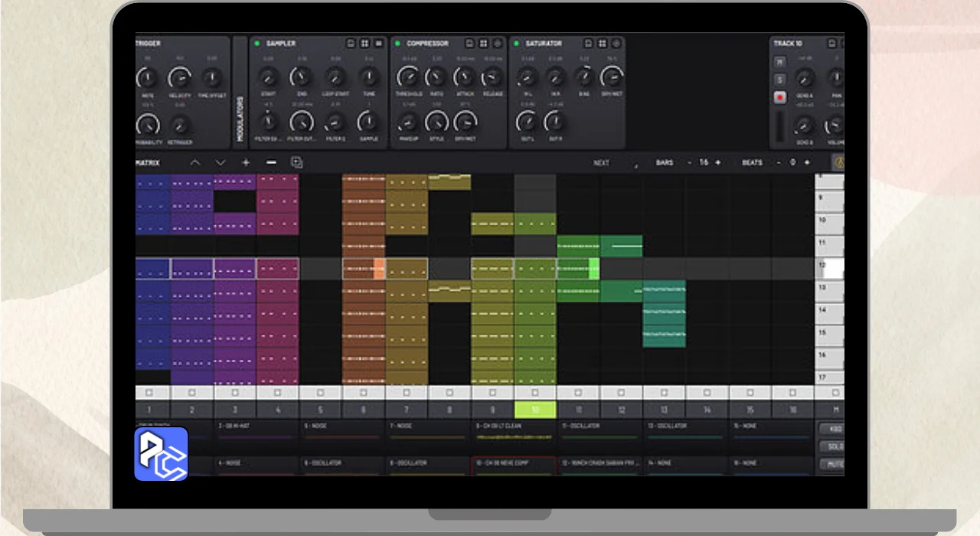Disable the Compressor power indicator

click(397, 44)
